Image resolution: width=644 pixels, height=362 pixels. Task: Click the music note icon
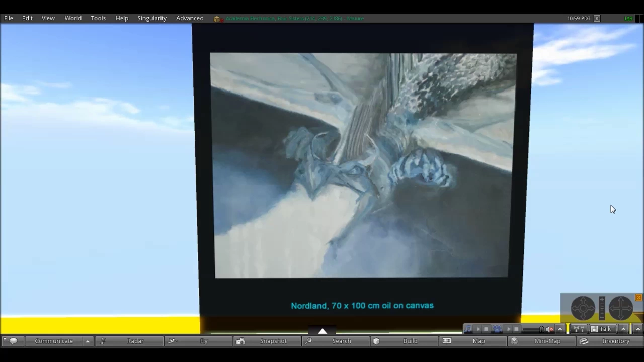[468, 329]
